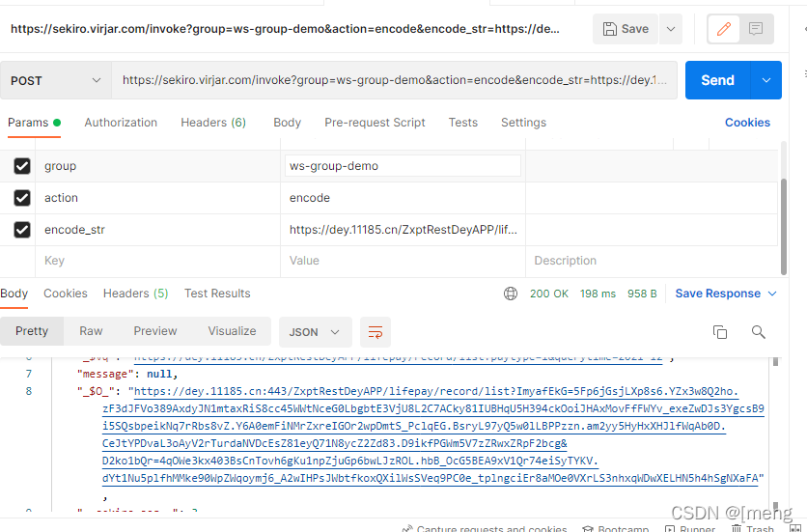807x532 pixels.
Task: Uncheck the action parameter checkbox
Action: (22, 198)
